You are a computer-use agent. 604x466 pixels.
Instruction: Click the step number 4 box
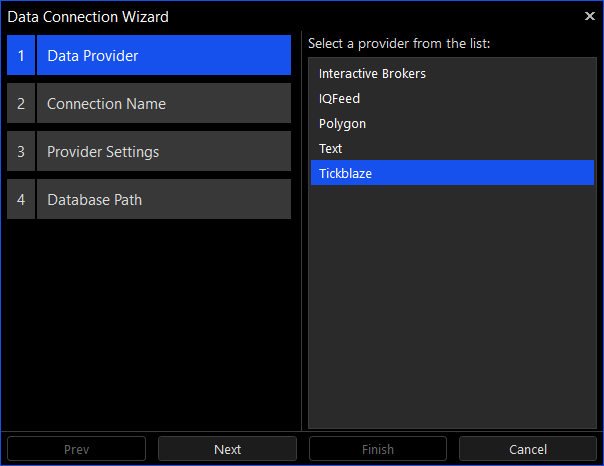(21, 200)
